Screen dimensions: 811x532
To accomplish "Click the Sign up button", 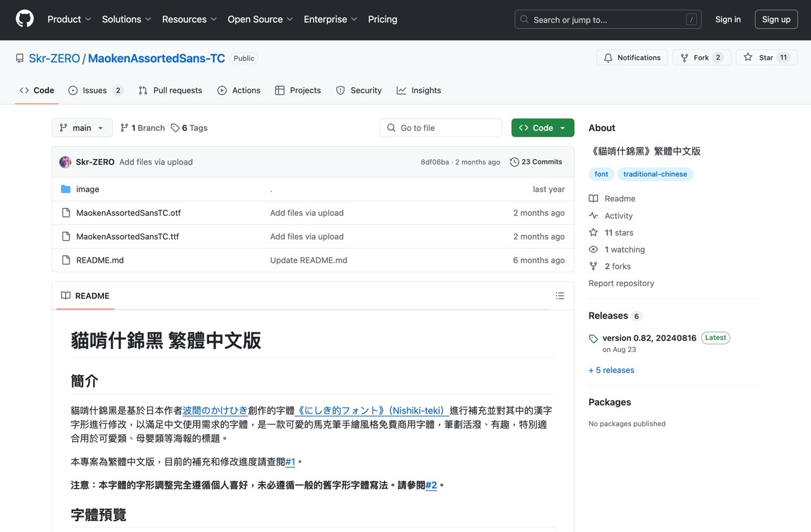I will coord(776,20).
